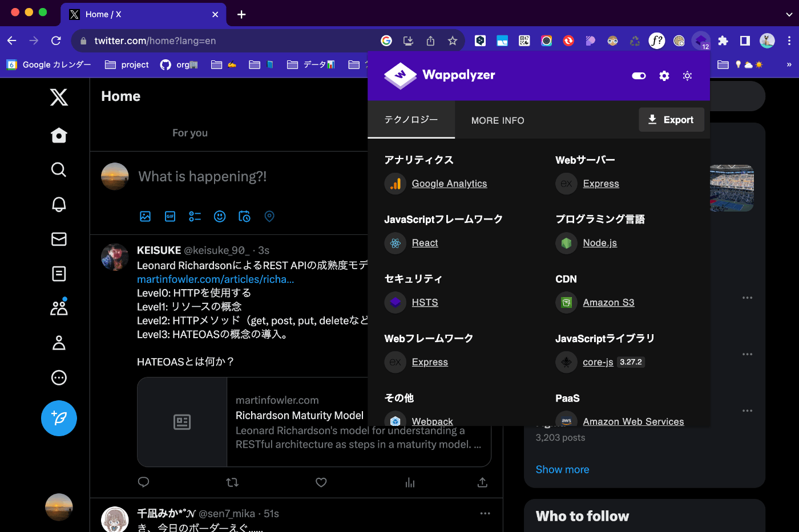Open the データ bookmark folder
The width and height of the screenshot is (799, 532).
point(311,65)
